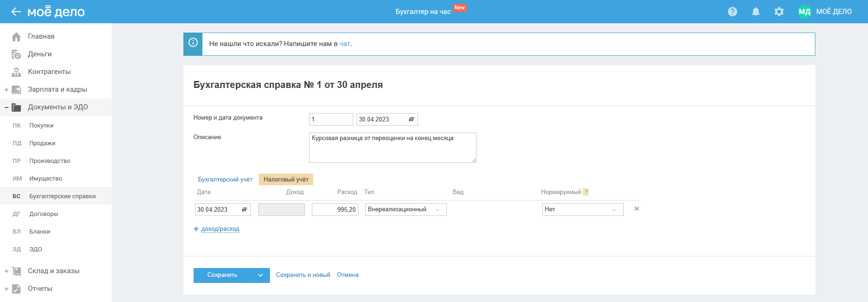
Task: Open the Внереализационный type dropdown
Action: [x=405, y=209]
